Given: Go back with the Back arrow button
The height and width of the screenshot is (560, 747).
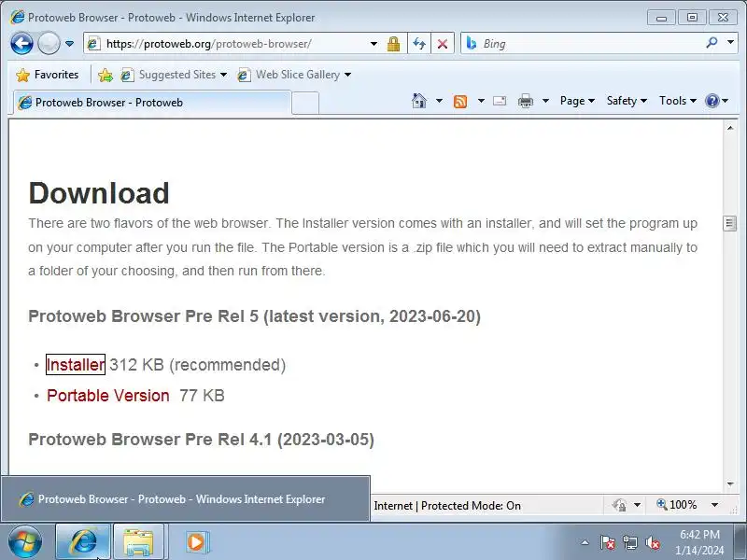Looking at the screenshot, I should coord(21,44).
